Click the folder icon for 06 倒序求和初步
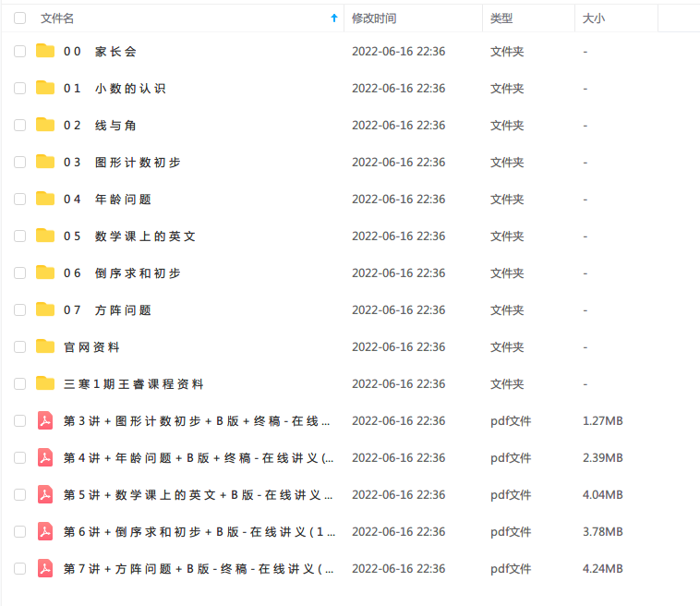Image resolution: width=700 pixels, height=606 pixels. [45, 273]
